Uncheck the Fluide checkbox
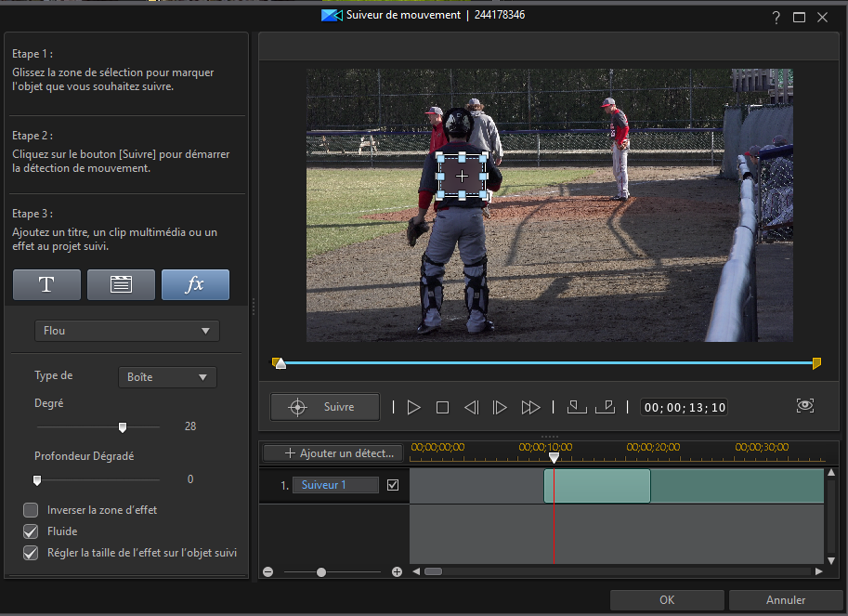Viewport: 848px width, 616px height. 31,531
